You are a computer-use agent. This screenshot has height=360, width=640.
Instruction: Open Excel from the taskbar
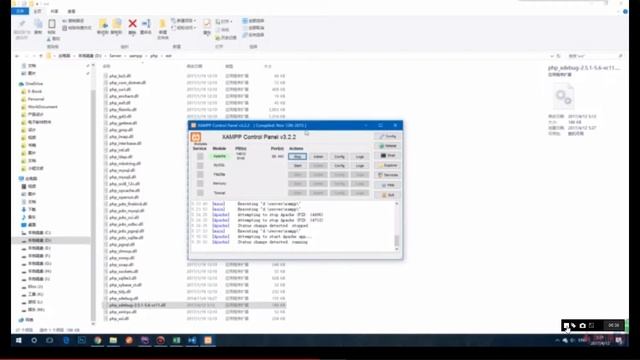click(176, 340)
